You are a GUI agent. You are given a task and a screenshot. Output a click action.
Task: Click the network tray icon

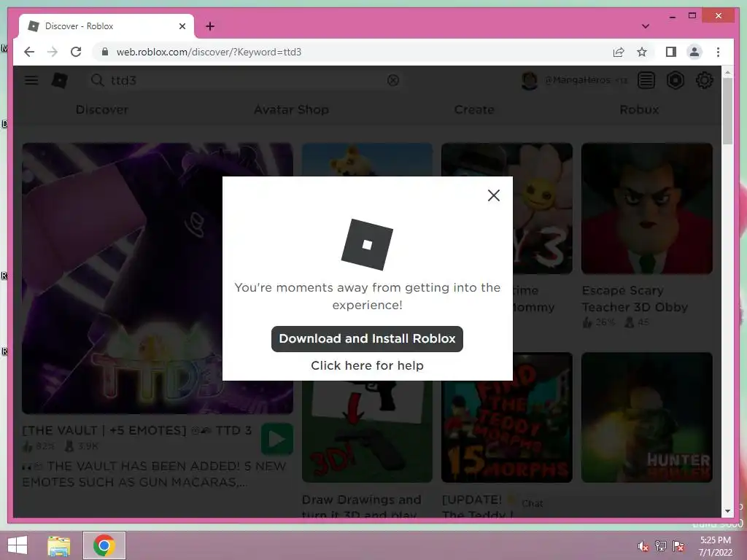pyautogui.click(x=661, y=545)
